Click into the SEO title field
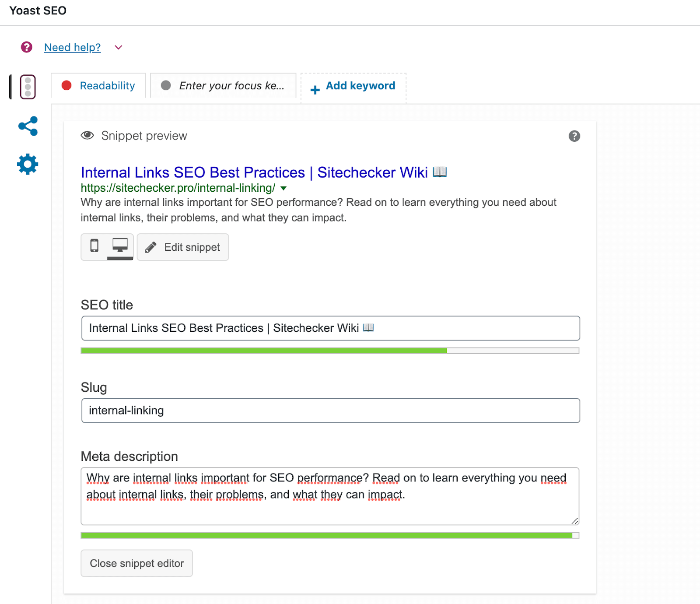The image size is (700, 604). point(331,328)
